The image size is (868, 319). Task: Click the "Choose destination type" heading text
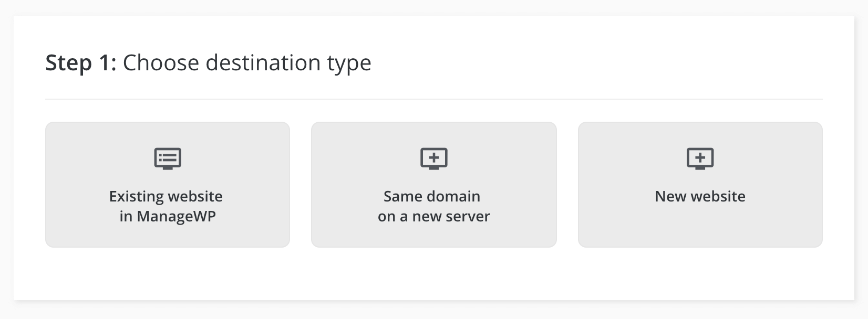[x=247, y=62]
